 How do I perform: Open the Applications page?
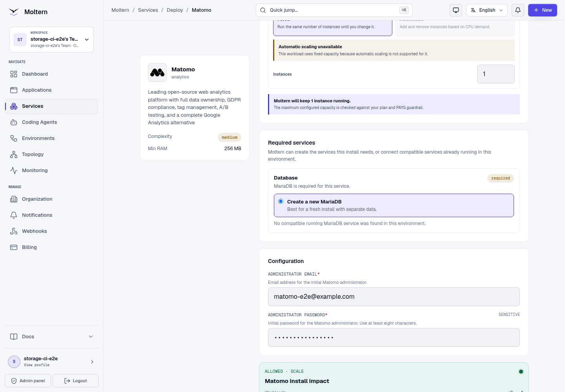51,90
